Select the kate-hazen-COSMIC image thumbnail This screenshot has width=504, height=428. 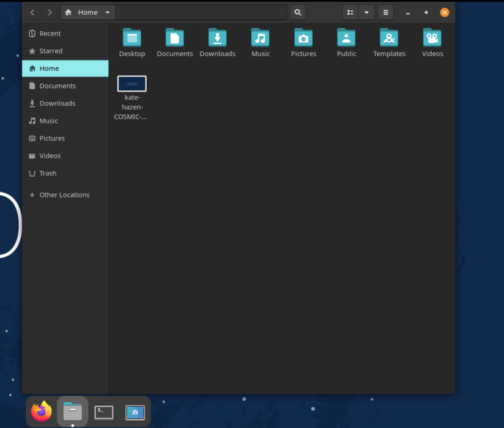(132, 84)
